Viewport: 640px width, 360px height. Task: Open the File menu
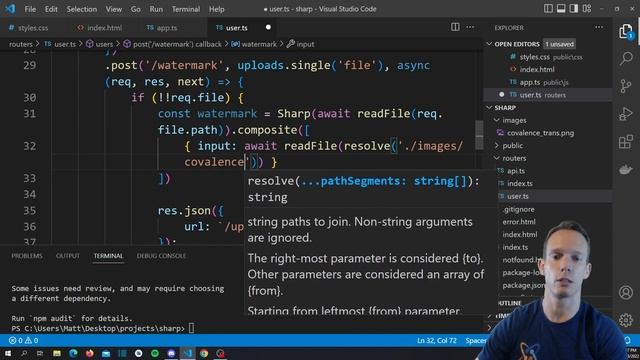pos(30,9)
